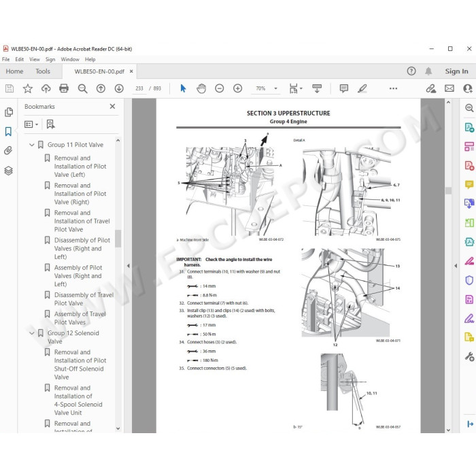Add file to starred favorites
This screenshot has height=476, width=476.
(x=28, y=88)
